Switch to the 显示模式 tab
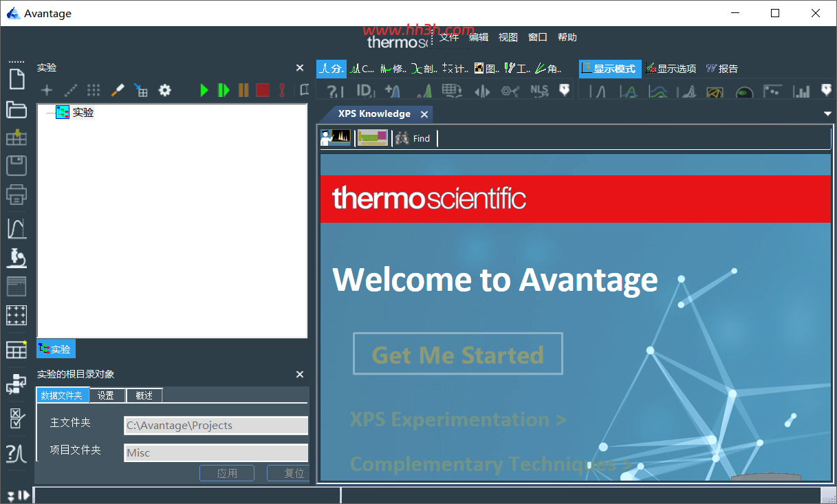Image resolution: width=837 pixels, height=504 pixels. point(610,69)
